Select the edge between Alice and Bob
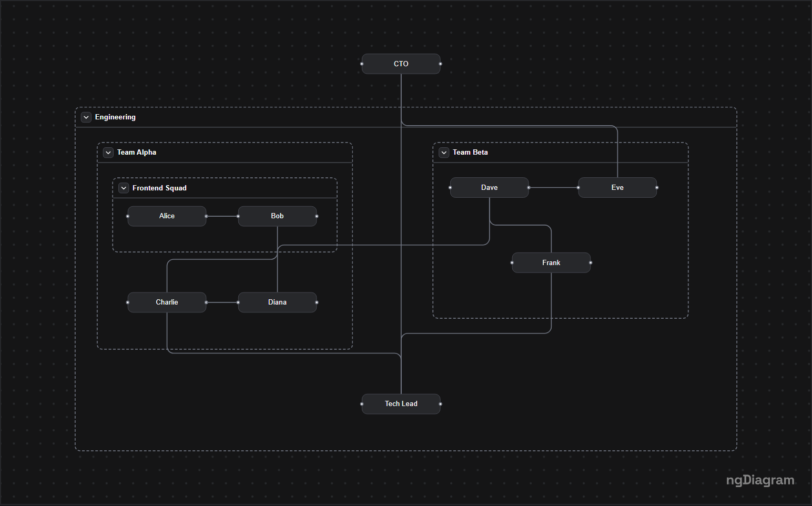This screenshot has height=506, width=812. (x=222, y=216)
